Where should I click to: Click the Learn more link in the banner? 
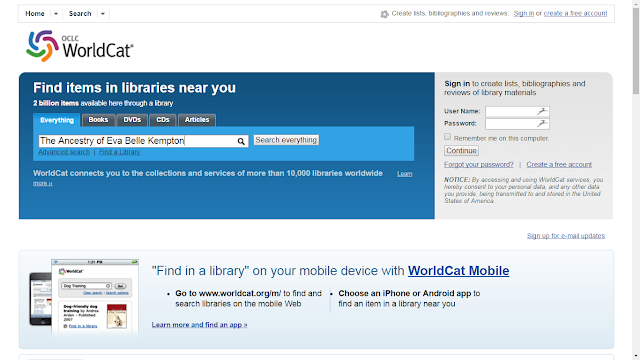(404, 174)
